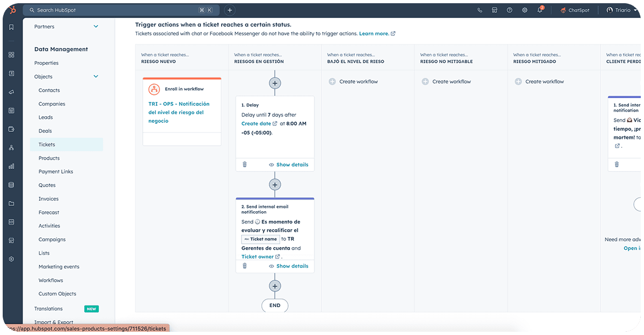
Task: Open the Create date property link
Action: coord(259,124)
